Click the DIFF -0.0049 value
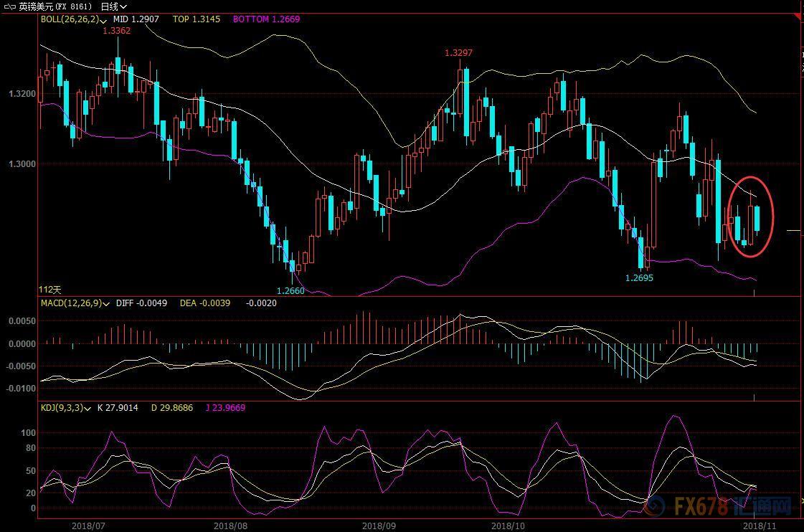Screen dimensions: 804x532 [141, 303]
